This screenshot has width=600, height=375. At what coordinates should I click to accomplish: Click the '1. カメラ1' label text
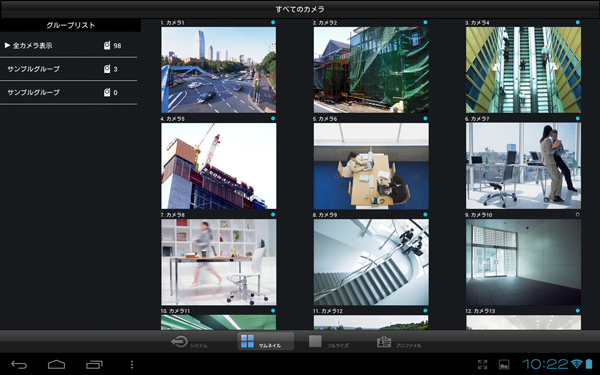point(172,23)
